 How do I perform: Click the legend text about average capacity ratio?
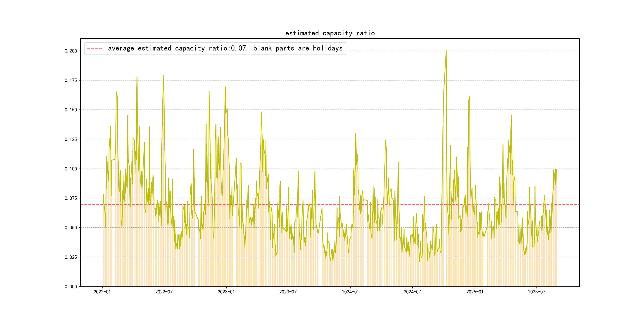[x=225, y=48]
